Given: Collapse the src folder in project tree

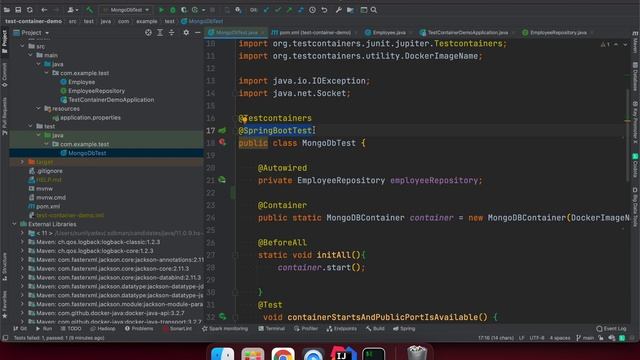Looking at the screenshot, I should point(22,46).
